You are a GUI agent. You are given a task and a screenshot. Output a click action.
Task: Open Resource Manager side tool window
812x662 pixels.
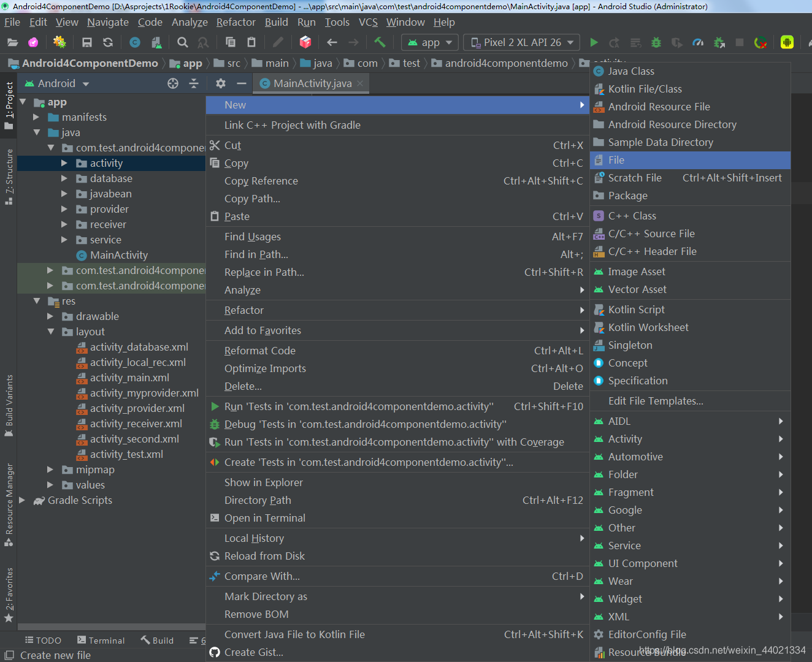[x=9, y=504]
